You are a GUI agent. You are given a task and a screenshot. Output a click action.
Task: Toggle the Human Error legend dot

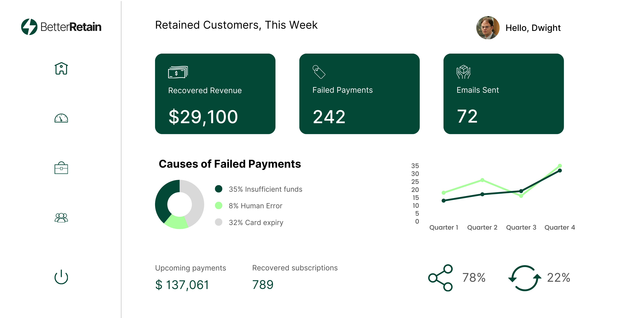point(219,206)
